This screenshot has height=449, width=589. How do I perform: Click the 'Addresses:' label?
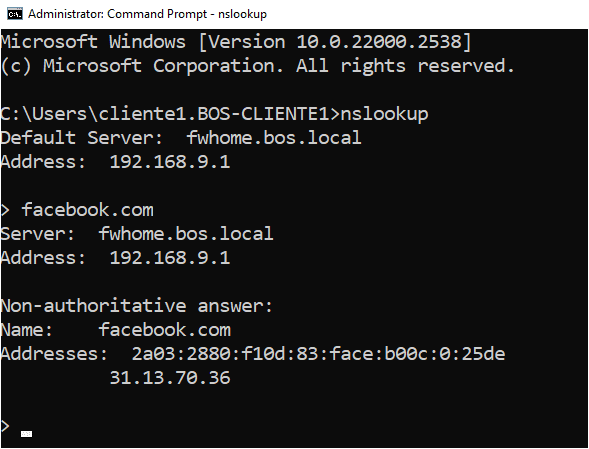coord(54,354)
